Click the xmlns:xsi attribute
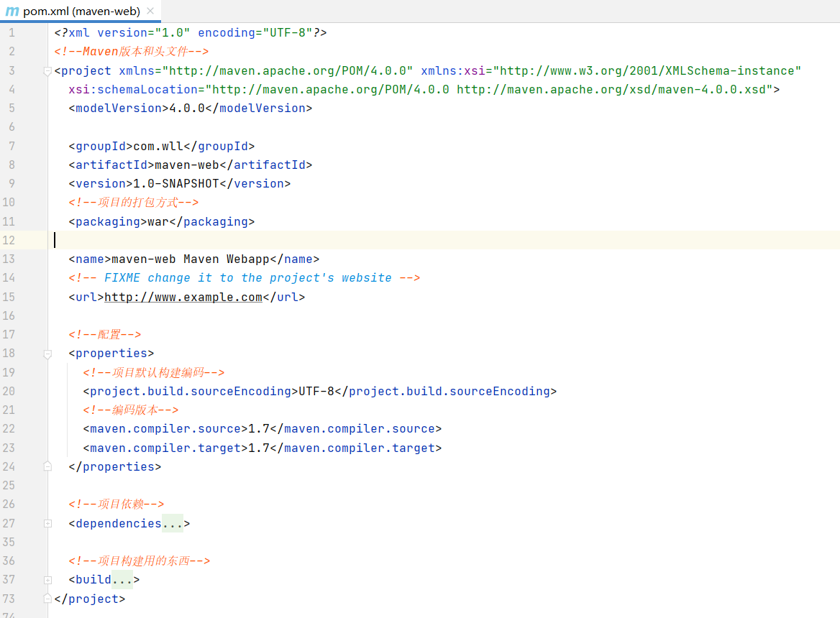840x618 pixels. [x=611, y=70]
